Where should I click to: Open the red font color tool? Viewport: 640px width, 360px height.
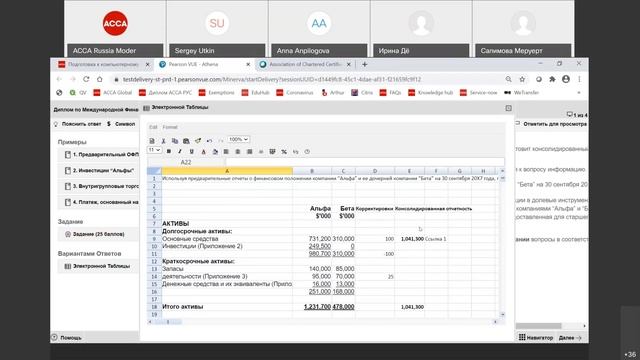(203, 151)
